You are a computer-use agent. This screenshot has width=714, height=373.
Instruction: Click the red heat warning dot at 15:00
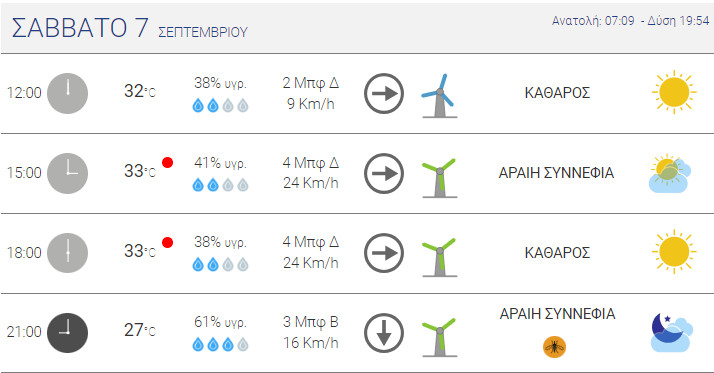tap(168, 163)
